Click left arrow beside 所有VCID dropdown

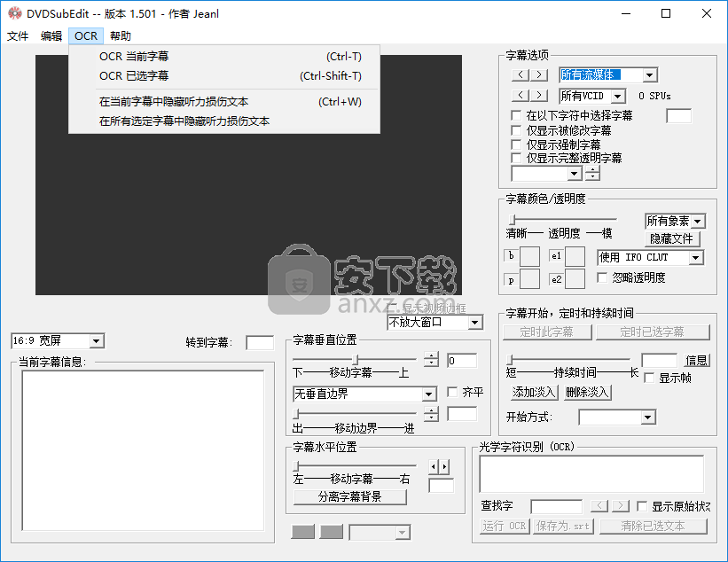coord(521,95)
